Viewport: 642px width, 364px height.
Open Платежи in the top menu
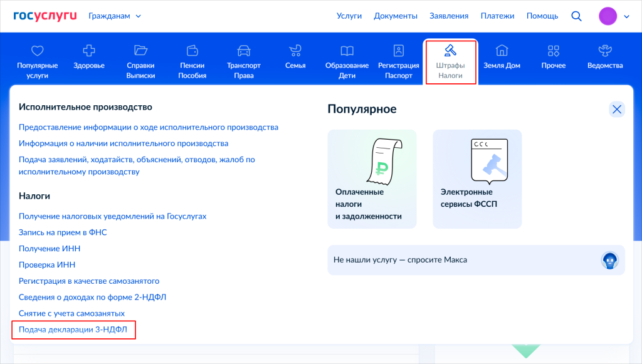click(x=497, y=16)
